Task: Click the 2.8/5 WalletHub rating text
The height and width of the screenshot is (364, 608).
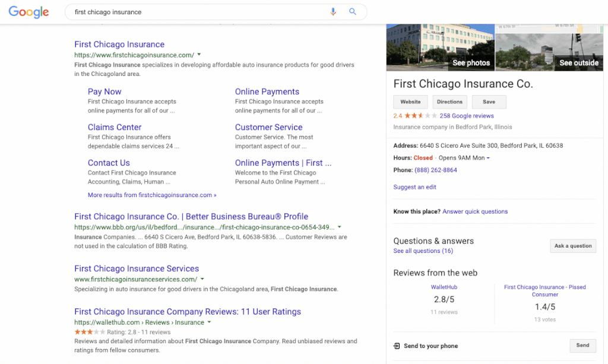Action: [444, 299]
